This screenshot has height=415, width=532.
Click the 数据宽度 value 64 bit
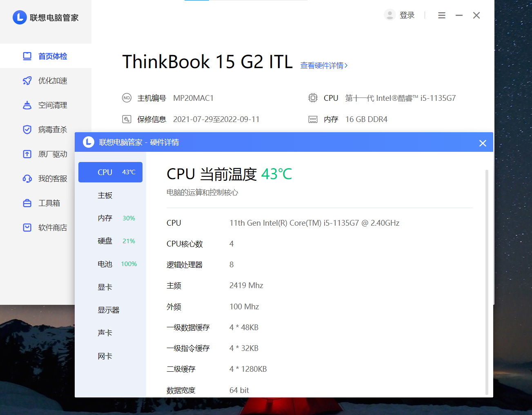[x=239, y=390]
